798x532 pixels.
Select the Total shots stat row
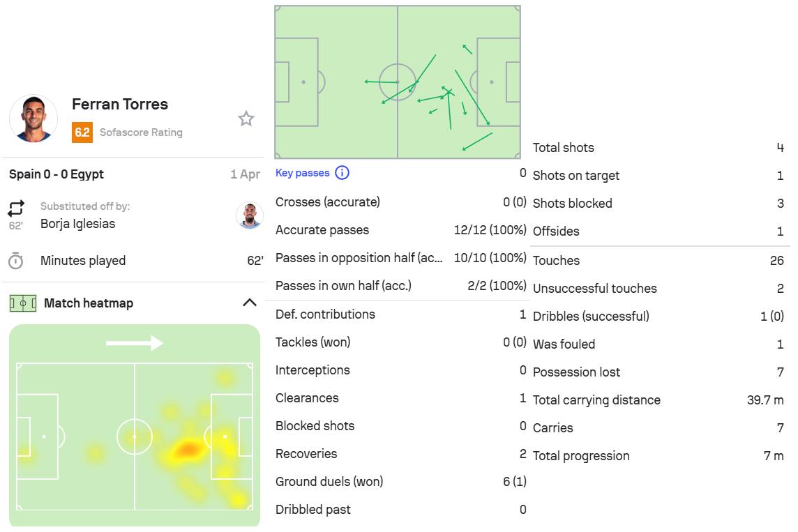658,148
